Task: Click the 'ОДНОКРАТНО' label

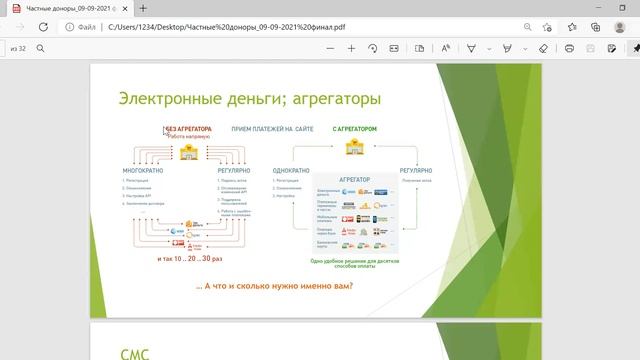Action: tap(291, 171)
